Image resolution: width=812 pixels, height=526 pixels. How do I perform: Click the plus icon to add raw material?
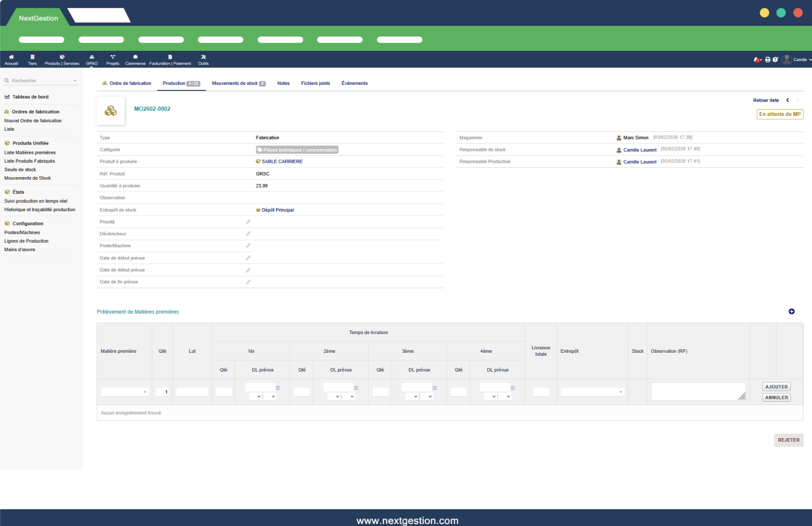pos(791,311)
